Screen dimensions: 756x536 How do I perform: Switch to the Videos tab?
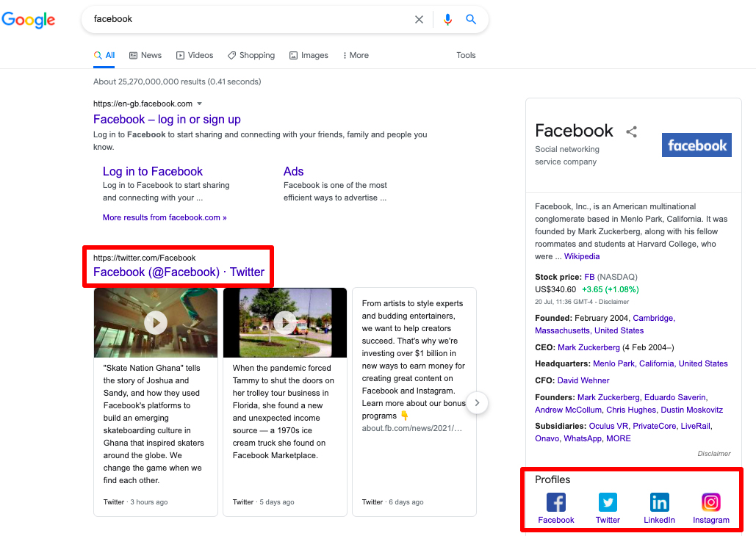pos(195,55)
